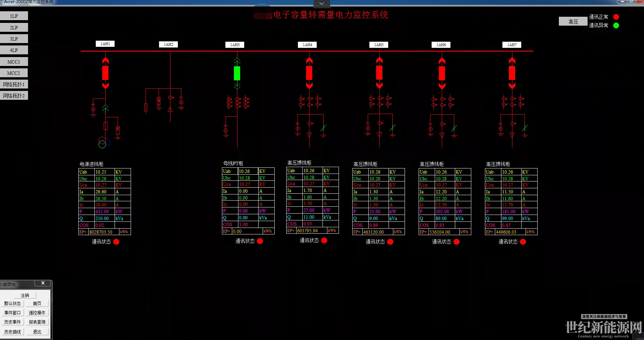Open 网络拓扑1 page
The width and height of the screenshot is (644, 340).
coord(14,84)
